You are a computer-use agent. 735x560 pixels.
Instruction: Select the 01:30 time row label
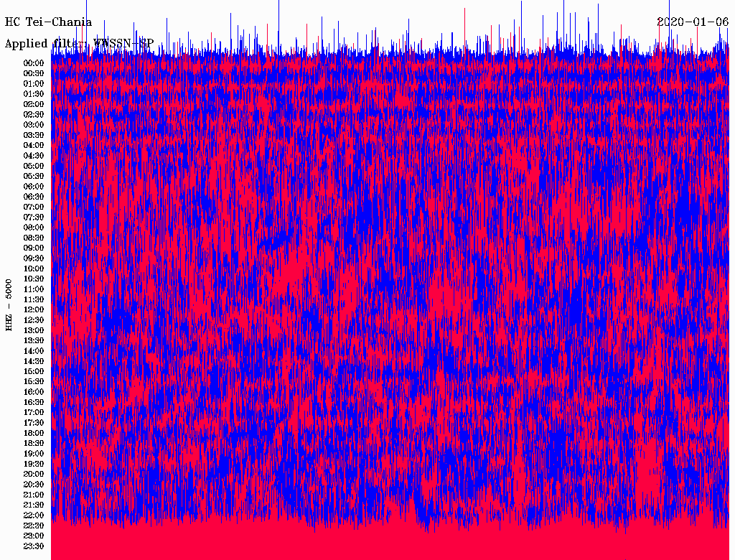point(34,94)
